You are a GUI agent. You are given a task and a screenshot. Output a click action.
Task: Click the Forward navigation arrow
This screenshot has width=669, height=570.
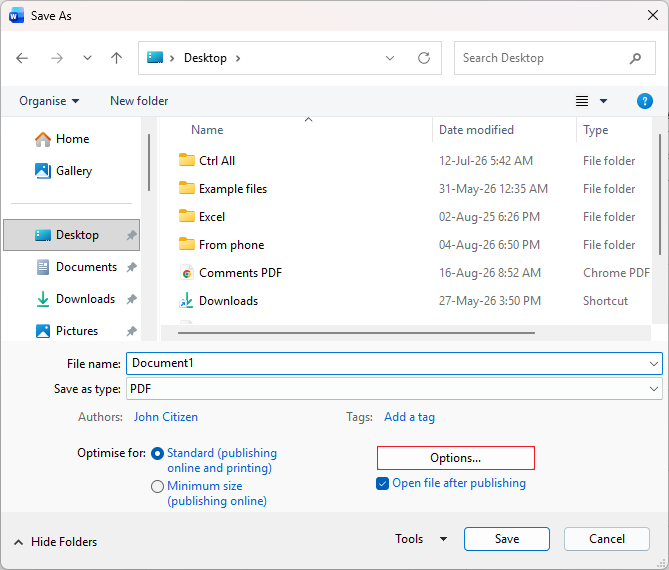tap(57, 58)
